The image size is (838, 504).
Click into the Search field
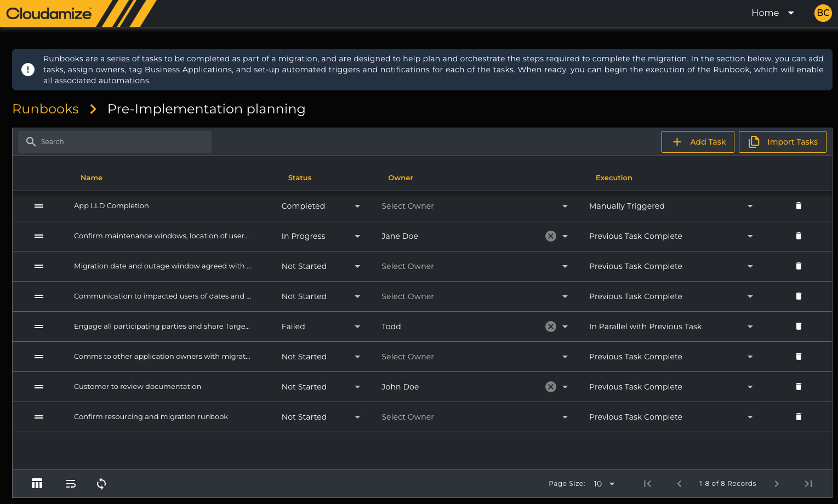point(115,142)
